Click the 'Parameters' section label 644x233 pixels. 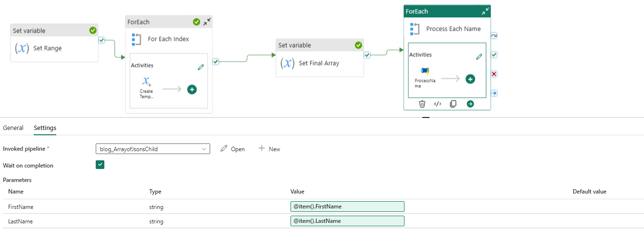click(17, 180)
